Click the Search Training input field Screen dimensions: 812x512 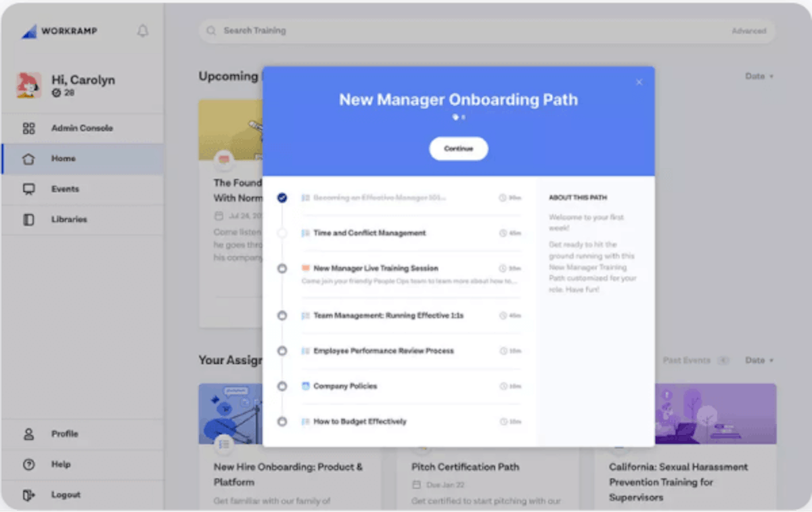point(487,31)
